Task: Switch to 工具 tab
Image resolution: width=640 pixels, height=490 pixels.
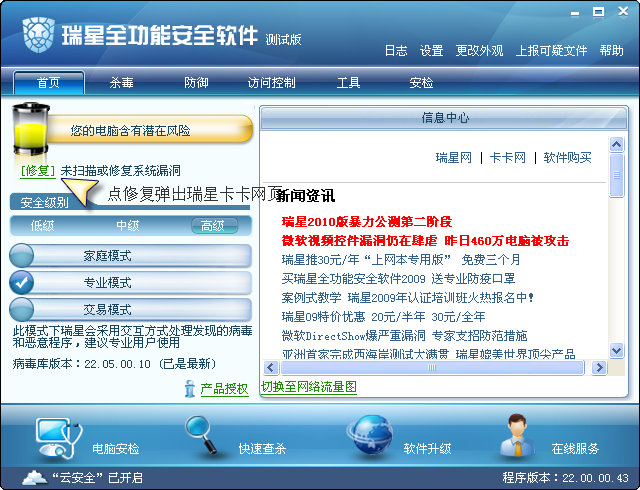Action: coord(348,83)
